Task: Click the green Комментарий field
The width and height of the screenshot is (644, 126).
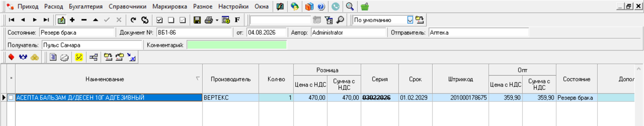Action: [237, 45]
